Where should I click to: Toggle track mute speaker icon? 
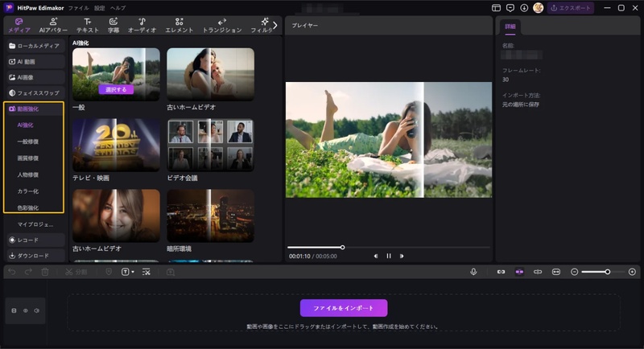coord(36,310)
